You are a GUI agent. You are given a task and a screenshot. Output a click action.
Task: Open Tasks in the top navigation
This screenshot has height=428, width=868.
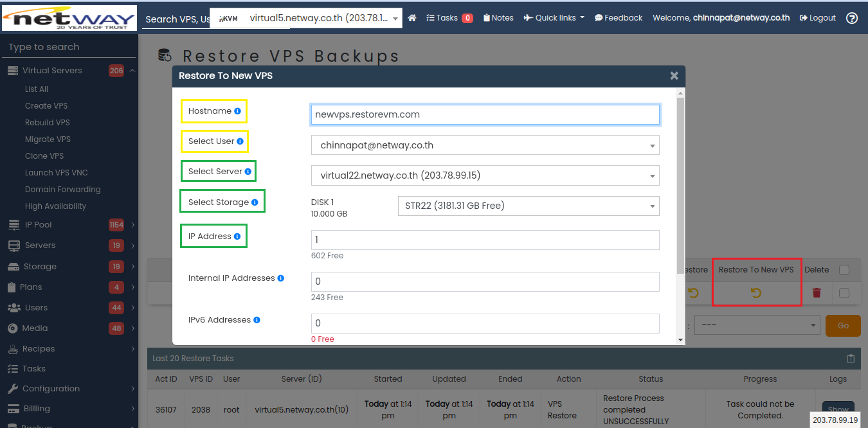(449, 18)
